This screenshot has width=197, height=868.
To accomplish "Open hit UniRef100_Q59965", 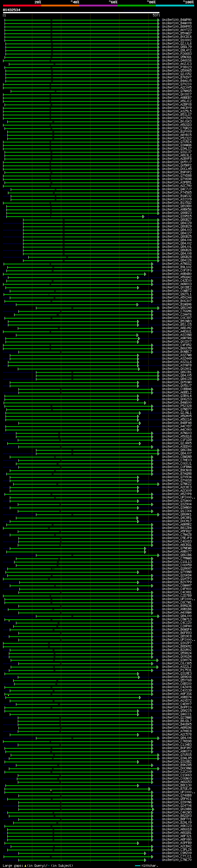I will click(x=176, y=71).
